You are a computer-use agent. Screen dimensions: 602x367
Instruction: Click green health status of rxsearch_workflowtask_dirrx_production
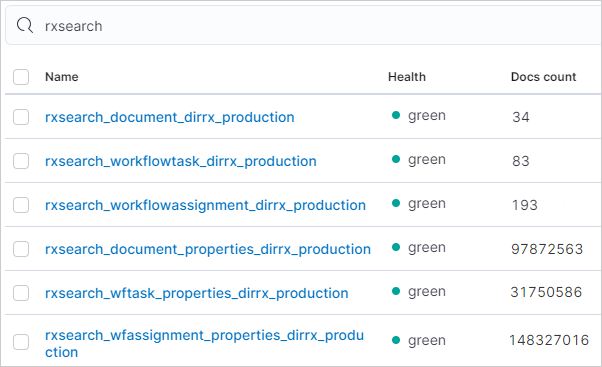point(419,160)
